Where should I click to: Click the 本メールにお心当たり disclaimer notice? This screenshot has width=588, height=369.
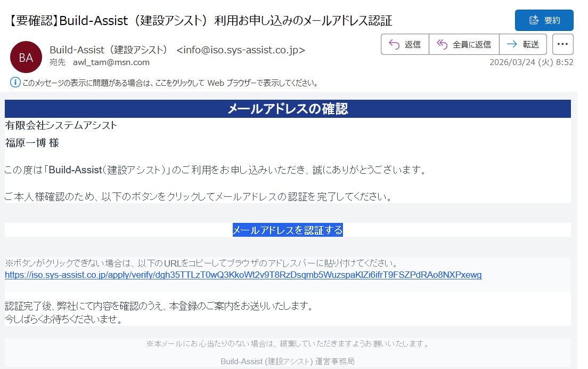pyautogui.click(x=288, y=344)
